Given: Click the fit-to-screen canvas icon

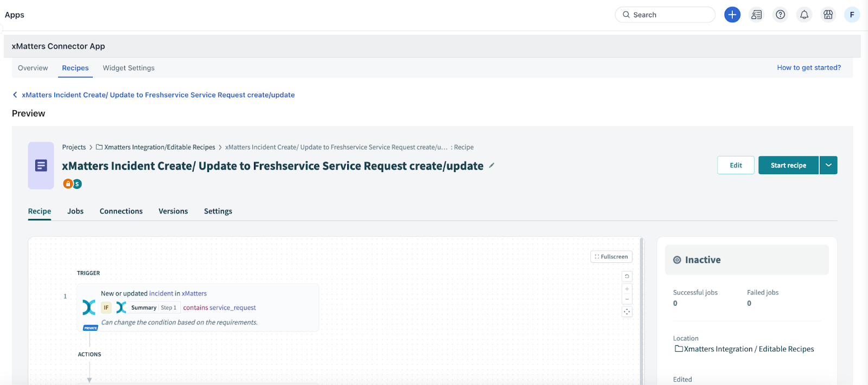Looking at the screenshot, I should click(627, 312).
